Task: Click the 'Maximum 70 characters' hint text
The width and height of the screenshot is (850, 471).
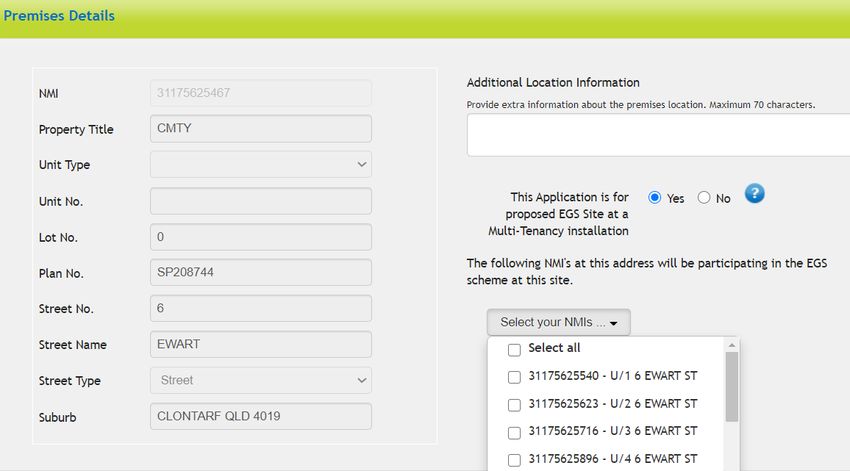Action: point(762,105)
